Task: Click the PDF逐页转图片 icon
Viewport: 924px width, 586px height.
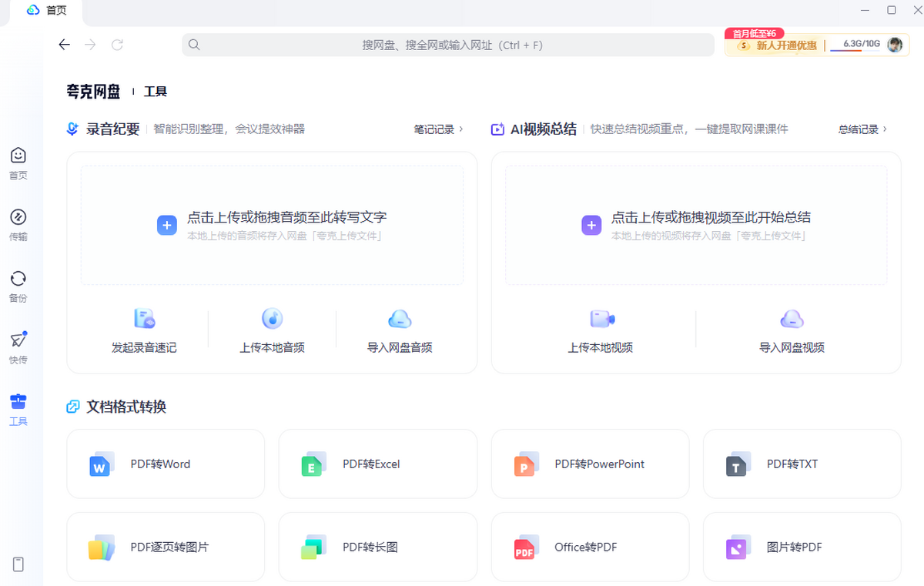Action: 102,547
